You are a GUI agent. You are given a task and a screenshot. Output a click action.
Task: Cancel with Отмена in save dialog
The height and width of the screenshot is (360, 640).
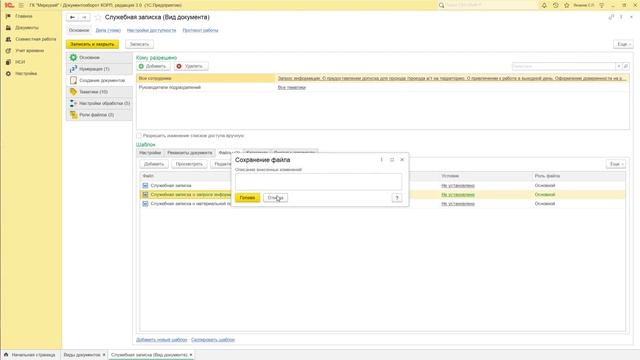coord(276,198)
